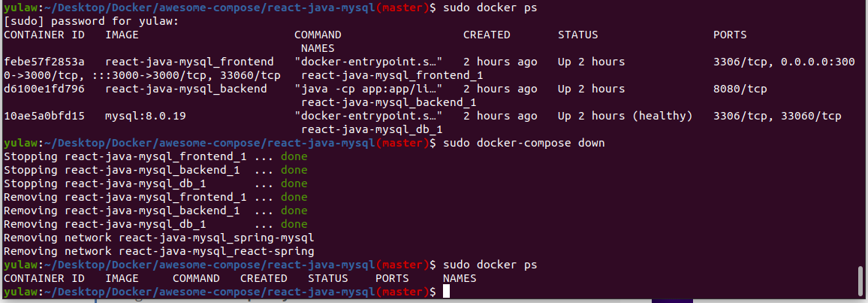The image size is (868, 303).
Task: Click the 'sudo docker-compose down' command
Action: point(524,143)
